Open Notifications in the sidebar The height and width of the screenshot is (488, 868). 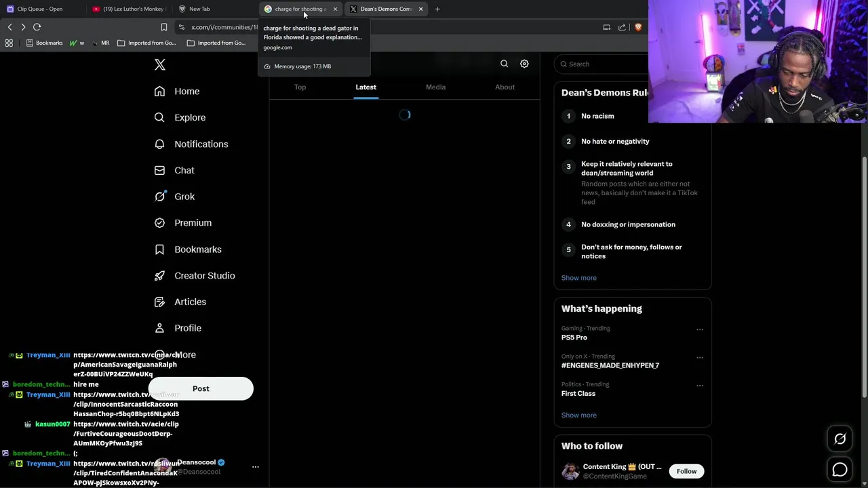point(191,144)
